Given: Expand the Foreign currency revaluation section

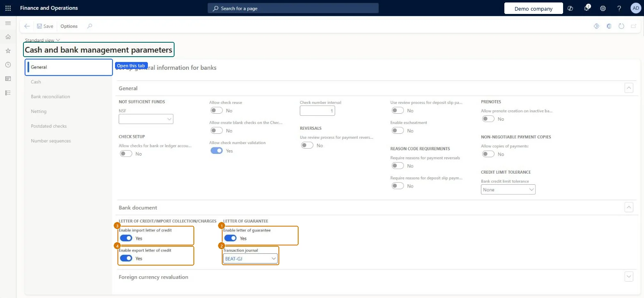Looking at the screenshot, I should (x=628, y=277).
